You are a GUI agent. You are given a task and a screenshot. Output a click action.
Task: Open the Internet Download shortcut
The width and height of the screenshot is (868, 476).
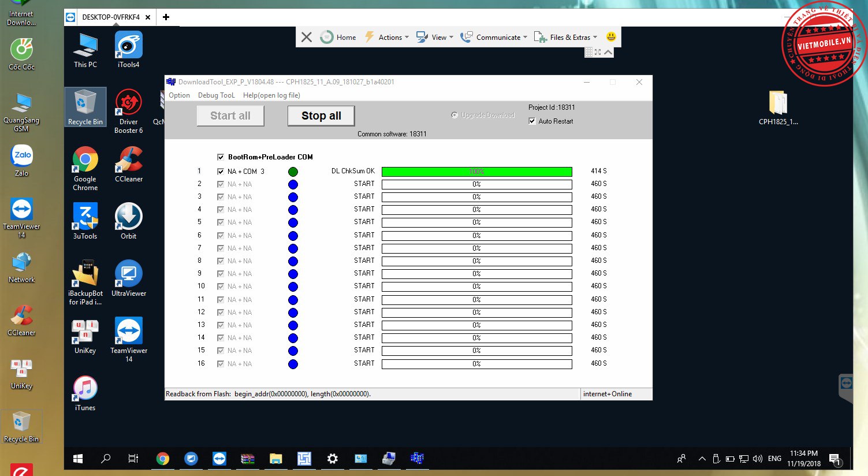(x=21, y=14)
